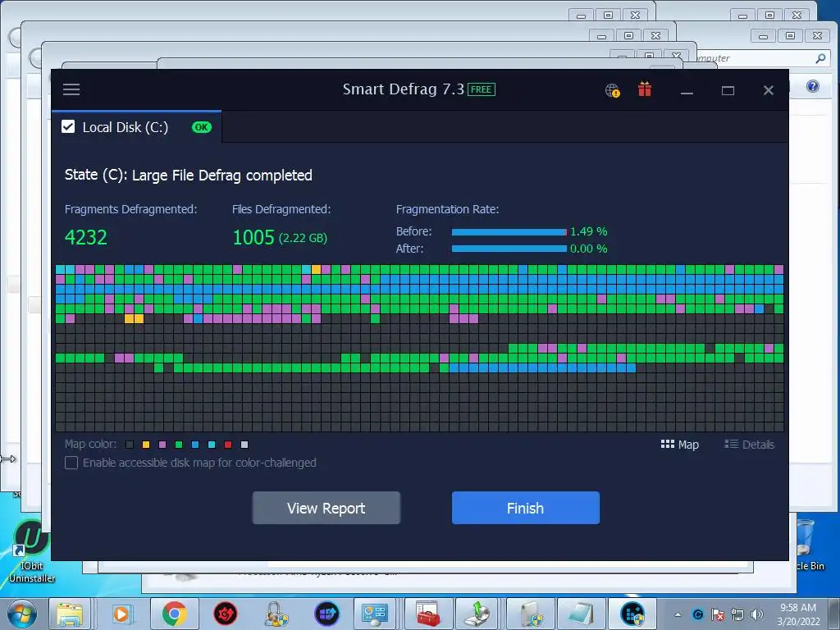Switch to Details view
The width and height of the screenshot is (840, 630).
point(750,445)
